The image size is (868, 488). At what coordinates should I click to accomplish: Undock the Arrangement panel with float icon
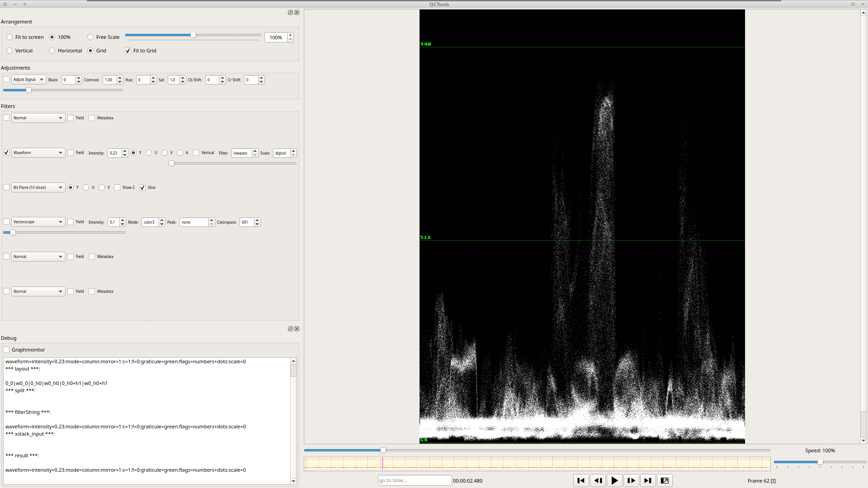point(290,13)
